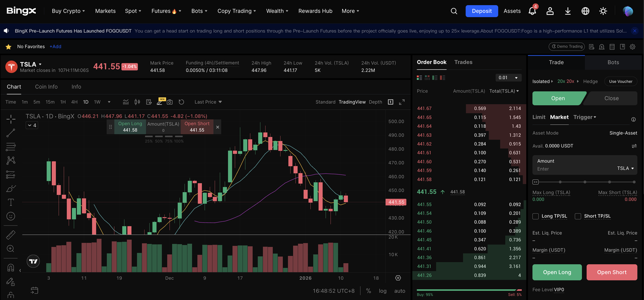Enable the Short TP/SL checkbox
This screenshot has height=300, width=644.
(x=578, y=216)
